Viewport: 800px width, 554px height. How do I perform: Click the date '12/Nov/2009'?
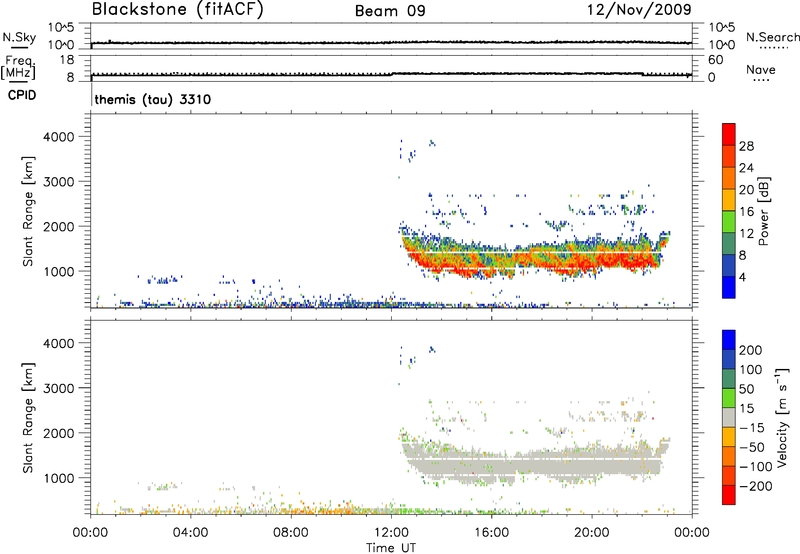tap(639, 9)
